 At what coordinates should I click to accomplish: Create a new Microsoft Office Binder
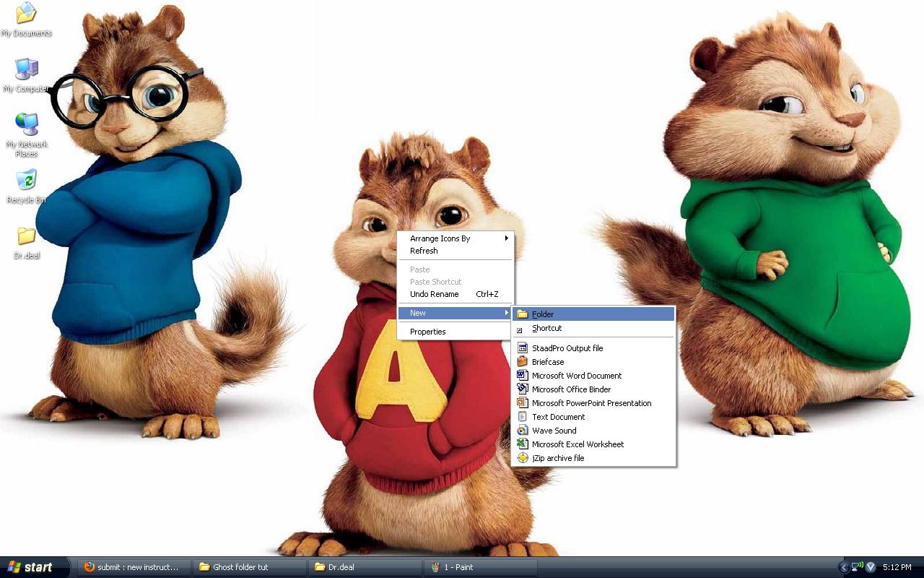pyautogui.click(x=593, y=389)
